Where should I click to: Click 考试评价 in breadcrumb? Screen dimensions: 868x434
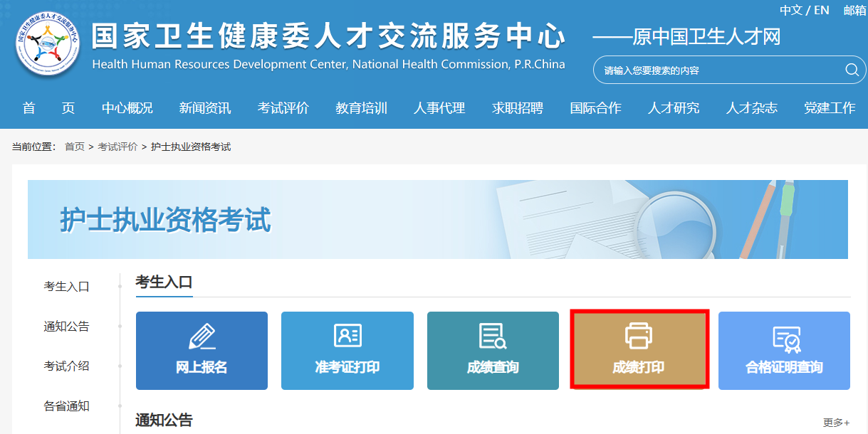(117, 147)
